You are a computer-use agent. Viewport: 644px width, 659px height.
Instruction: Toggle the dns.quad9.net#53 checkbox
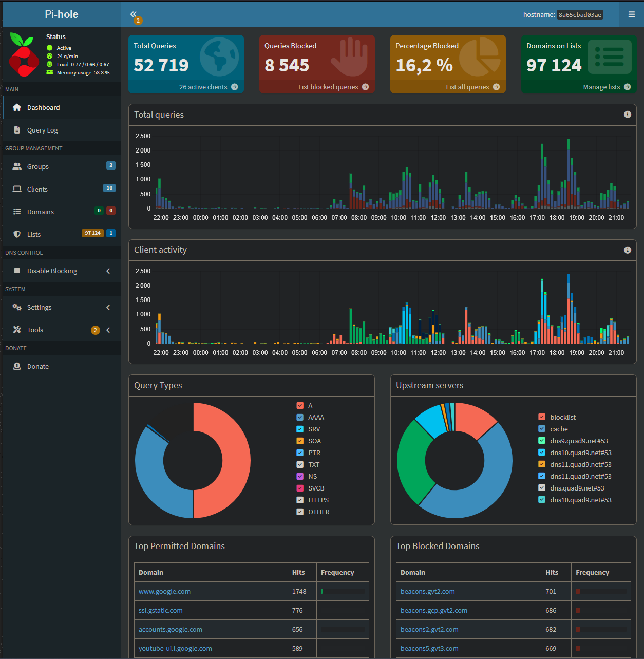(542, 488)
